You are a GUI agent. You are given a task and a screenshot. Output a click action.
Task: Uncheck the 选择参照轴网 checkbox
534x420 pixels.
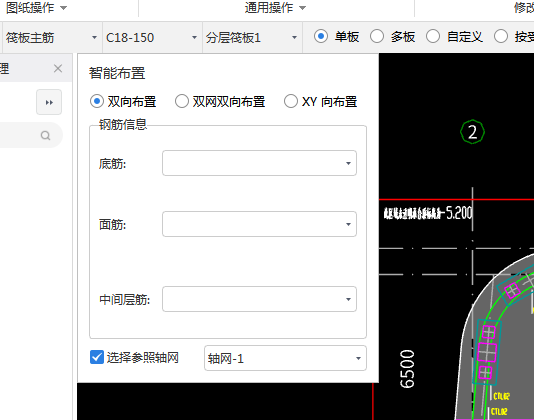[97, 357]
